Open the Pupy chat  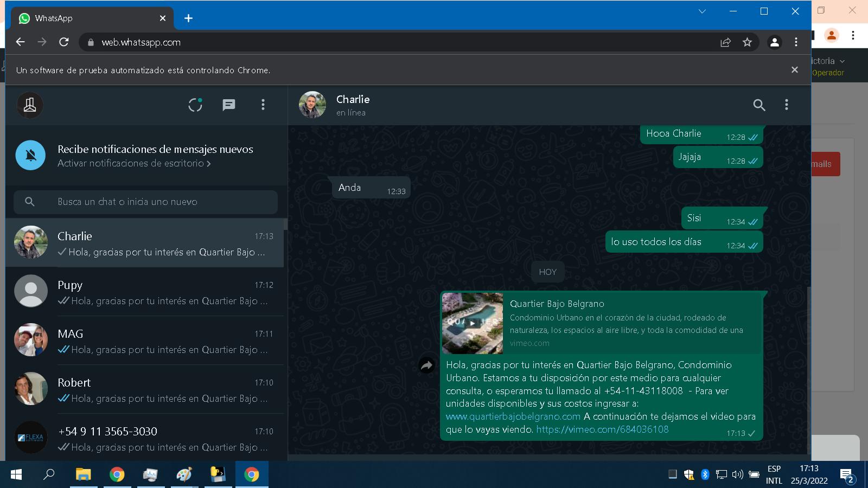pyautogui.click(x=145, y=292)
